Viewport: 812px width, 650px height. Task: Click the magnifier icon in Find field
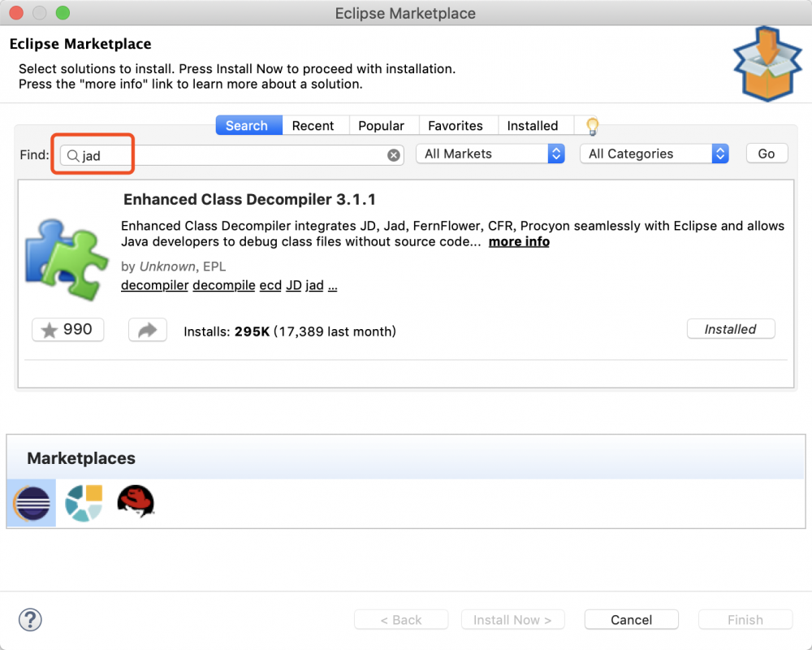point(73,155)
